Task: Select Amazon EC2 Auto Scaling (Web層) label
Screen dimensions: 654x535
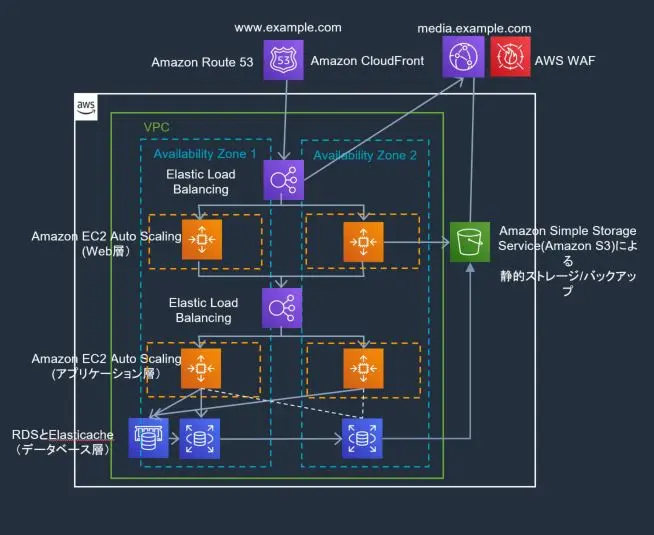Action: click(106, 244)
